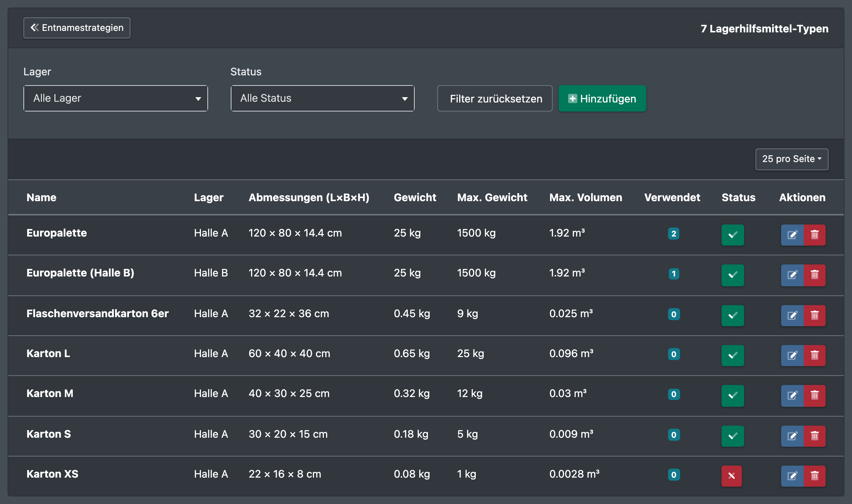Click the Max. Gewicht column header
Viewport: 852px width, 504px height.
pos(492,197)
